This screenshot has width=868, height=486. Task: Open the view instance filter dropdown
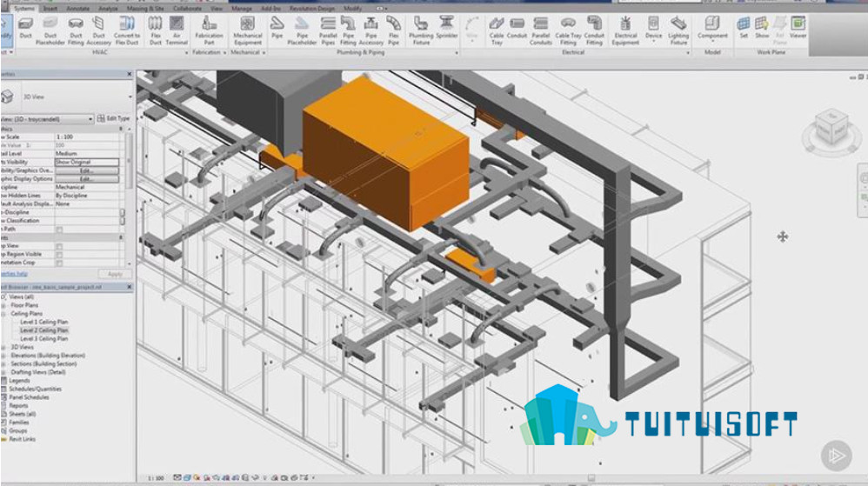click(x=90, y=119)
